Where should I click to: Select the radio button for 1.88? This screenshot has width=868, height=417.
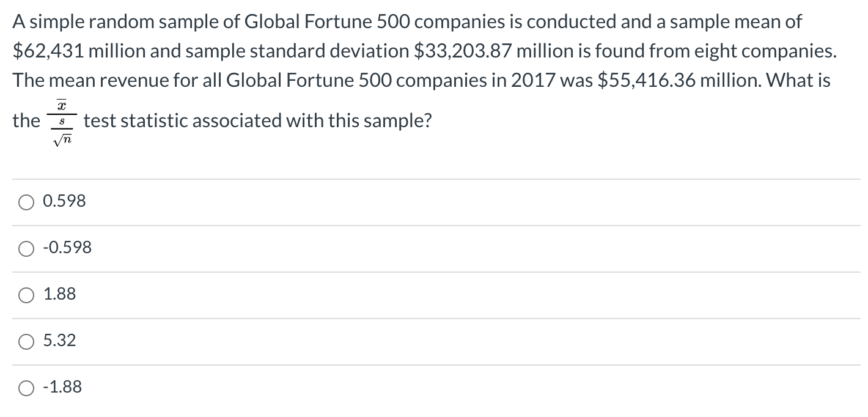tap(26, 295)
